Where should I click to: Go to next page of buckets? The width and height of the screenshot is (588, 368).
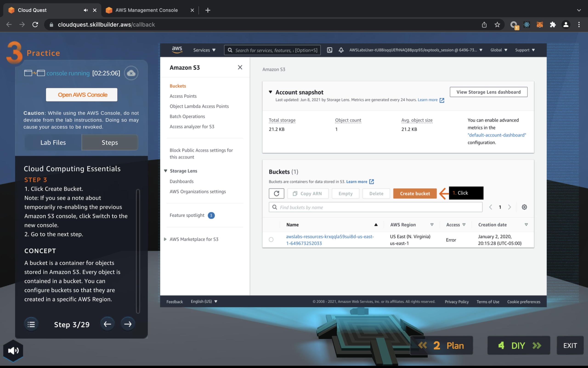pos(509,207)
